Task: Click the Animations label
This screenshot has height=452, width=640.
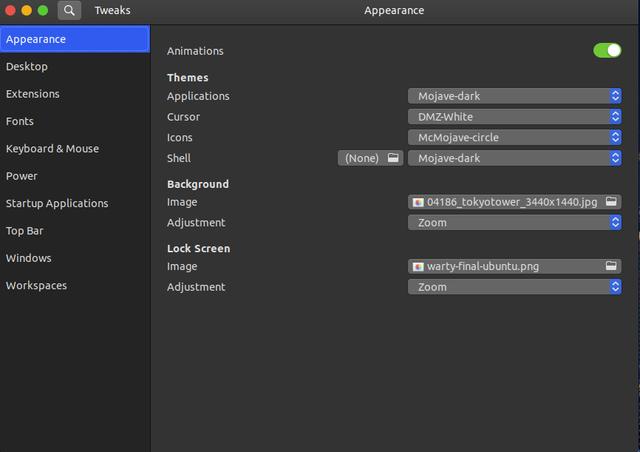Action: [x=195, y=51]
